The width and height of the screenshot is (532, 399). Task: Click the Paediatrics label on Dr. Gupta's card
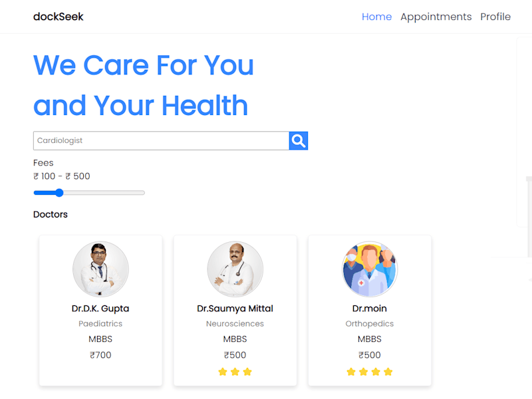tap(100, 324)
